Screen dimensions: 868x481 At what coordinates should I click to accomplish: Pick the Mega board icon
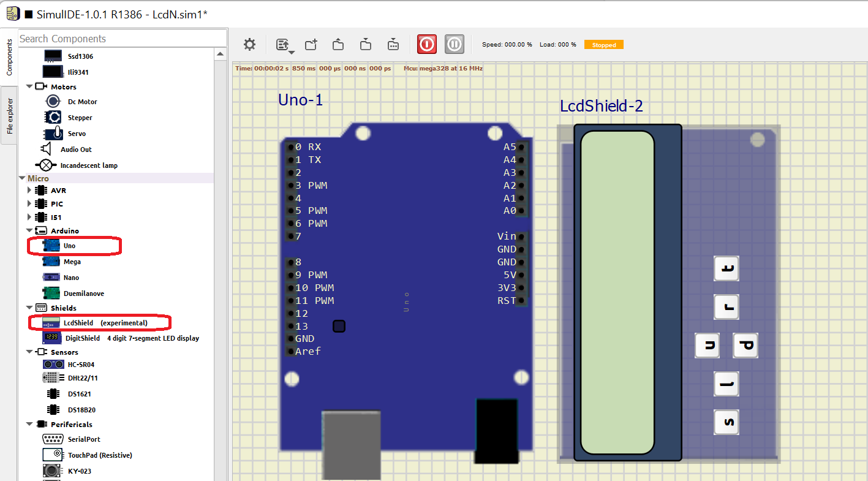tap(51, 262)
